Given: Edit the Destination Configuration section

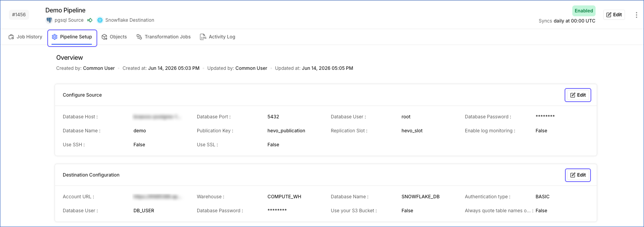Looking at the screenshot, I should 578,175.
